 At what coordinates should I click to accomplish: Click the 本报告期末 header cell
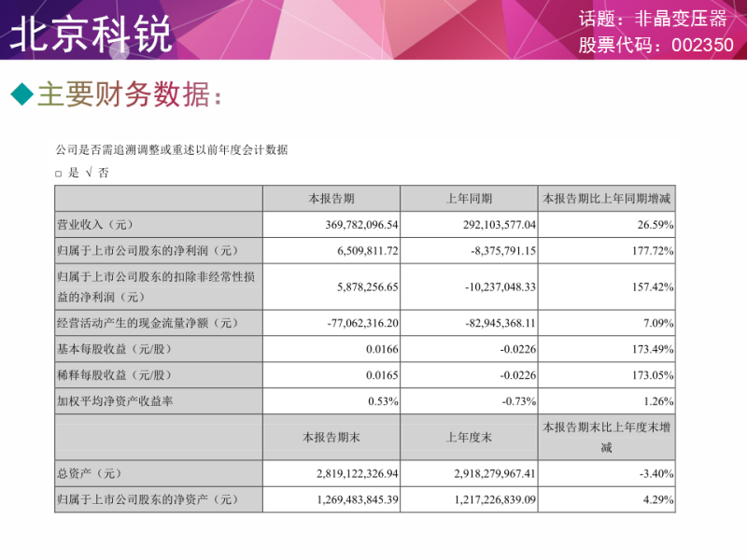click(x=331, y=437)
